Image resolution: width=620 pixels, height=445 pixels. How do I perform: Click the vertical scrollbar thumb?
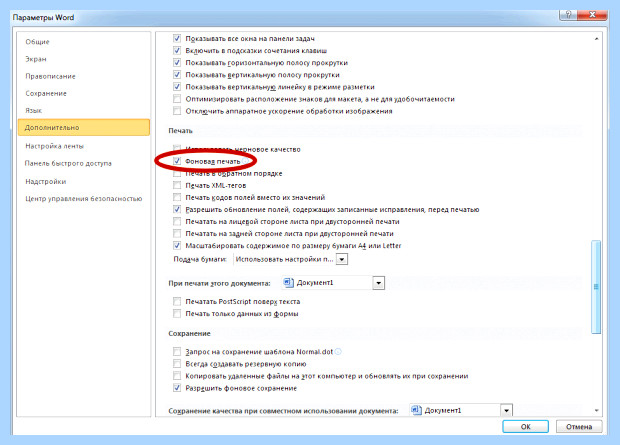pos(596,287)
